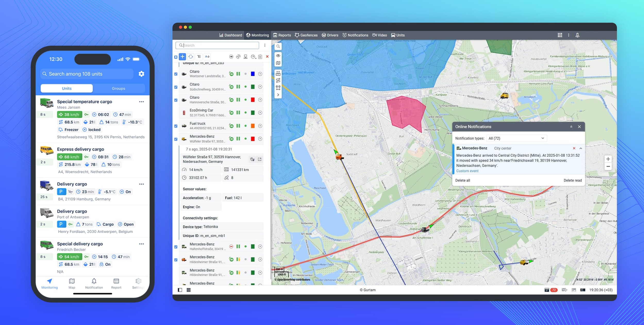
Task: Expand the map tools chevron arrow
Action: [x=278, y=95]
